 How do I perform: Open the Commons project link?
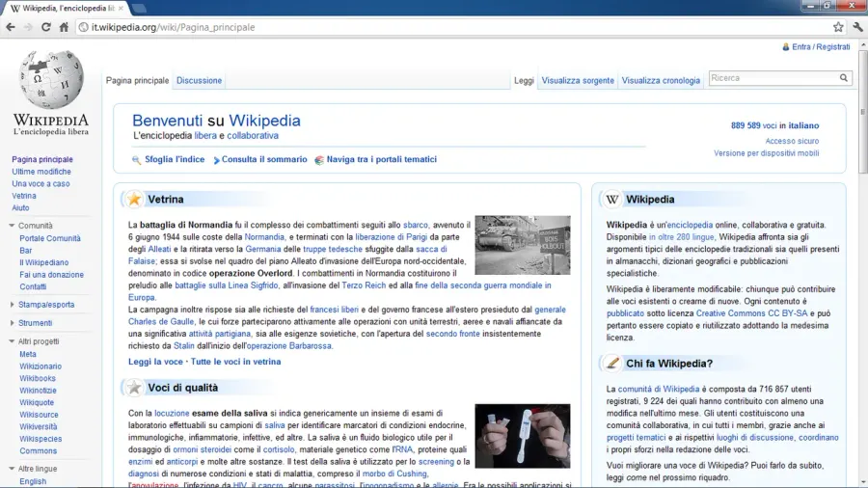(x=39, y=451)
